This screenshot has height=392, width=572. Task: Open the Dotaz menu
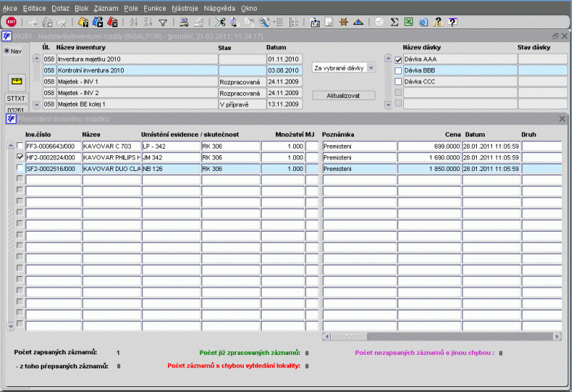point(60,9)
